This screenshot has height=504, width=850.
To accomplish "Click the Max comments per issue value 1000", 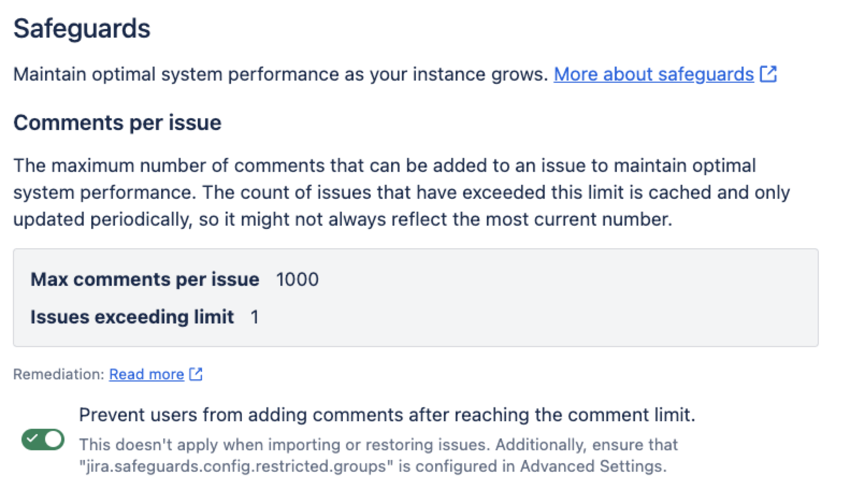I will (x=297, y=279).
